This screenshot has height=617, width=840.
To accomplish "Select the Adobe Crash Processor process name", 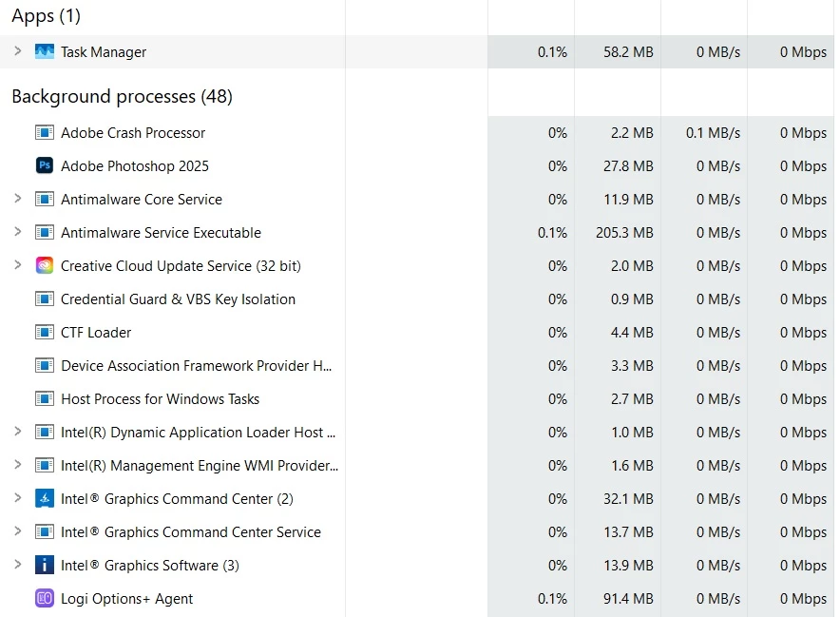I will (x=133, y=133).
